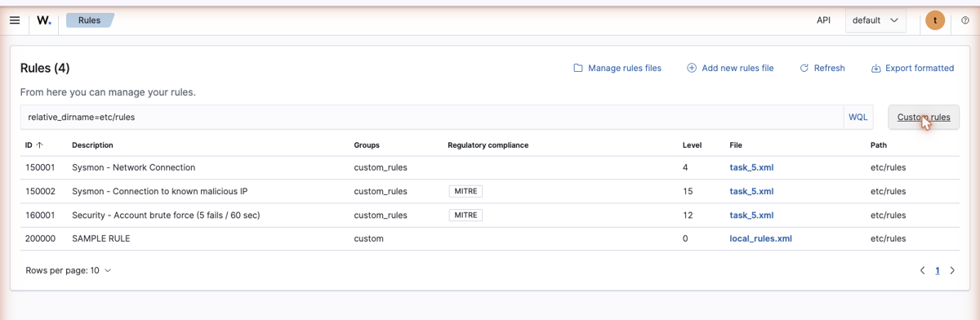Open the default API selector dropdown
This screenshot has width=980, height=320.
[x=875, y=20]
